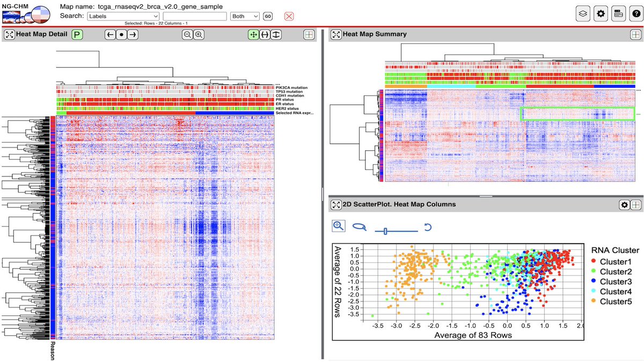Open the ScatterPlot pane menu icon
The image size is (644, 362).
point(635,204)
